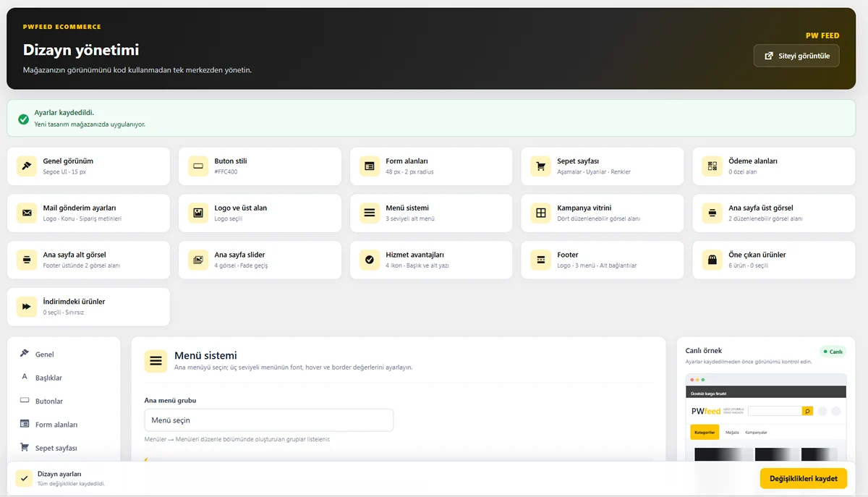Click the Ana sayfa üst görsel icon
This screenshot has width=868, height=497.
coord(712,213)
